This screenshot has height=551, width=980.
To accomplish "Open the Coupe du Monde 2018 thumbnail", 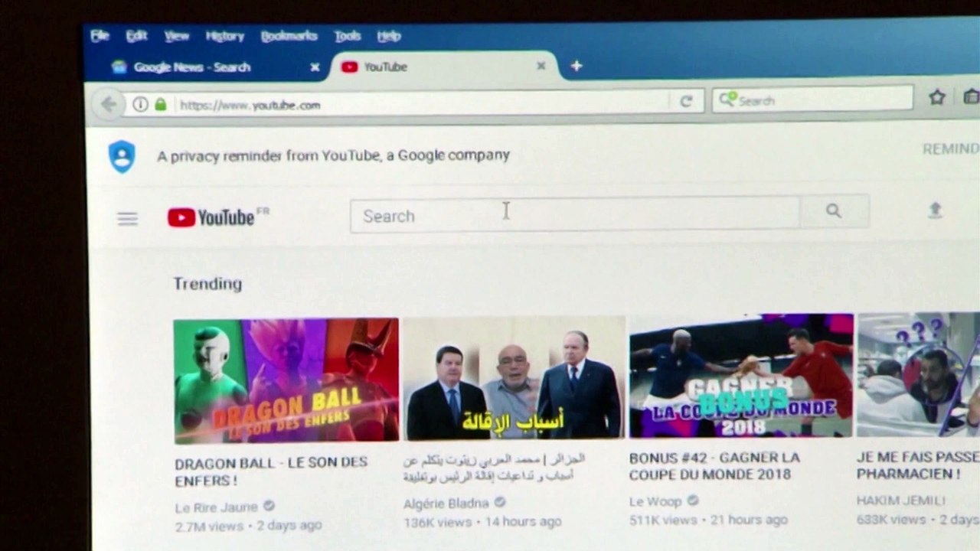I will point(741,375).
